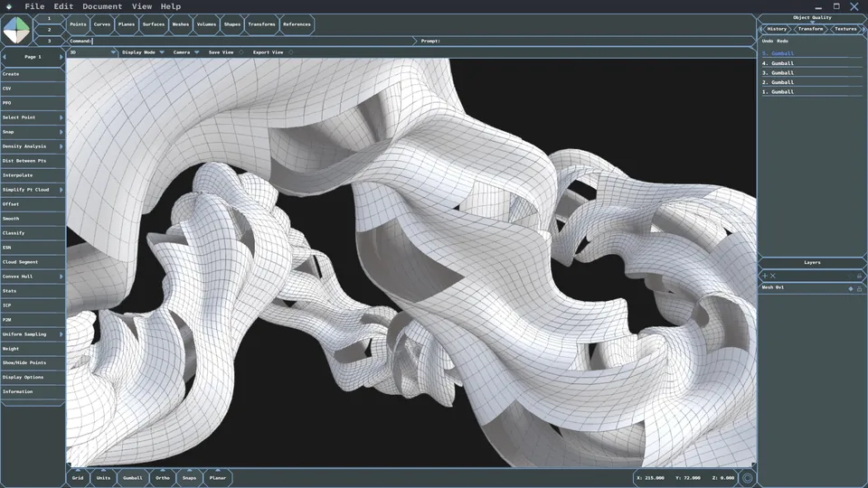Select history entry '2. Gumball'

click(x=812, y=82)
